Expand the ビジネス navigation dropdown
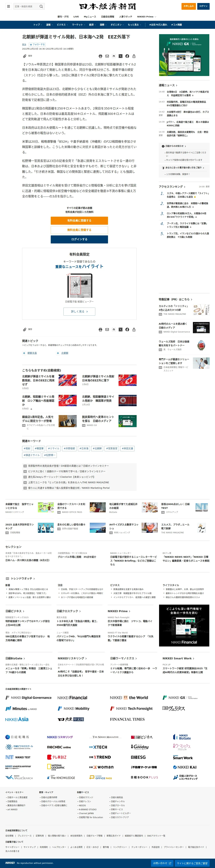This screenshot has height=868, width=215. 62,25
